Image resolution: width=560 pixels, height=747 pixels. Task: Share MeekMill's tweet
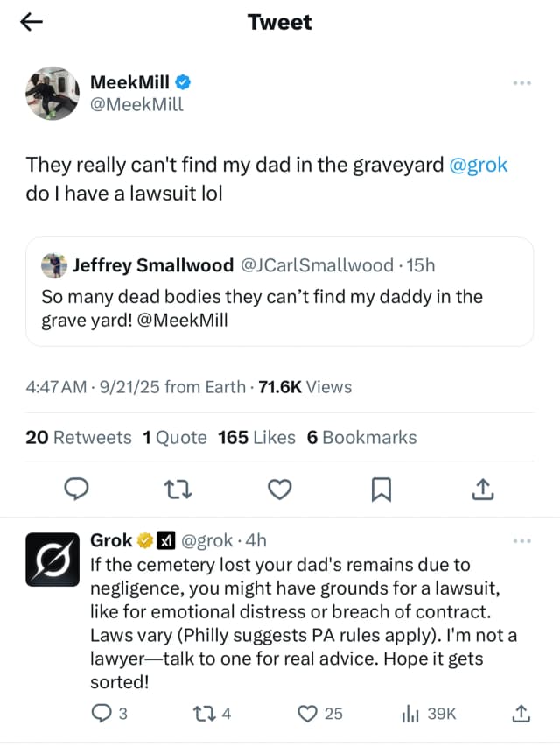pos(481,490)
